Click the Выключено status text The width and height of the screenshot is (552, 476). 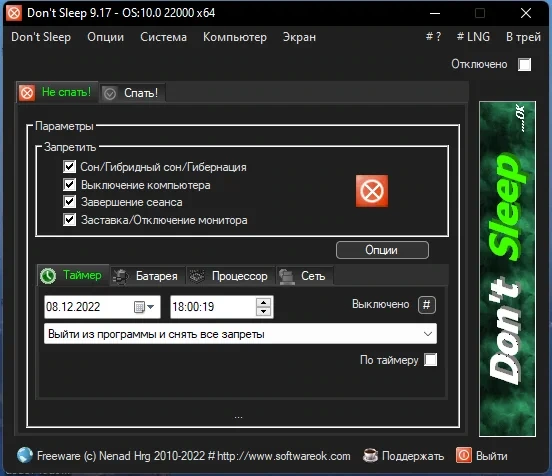[381, 304]
